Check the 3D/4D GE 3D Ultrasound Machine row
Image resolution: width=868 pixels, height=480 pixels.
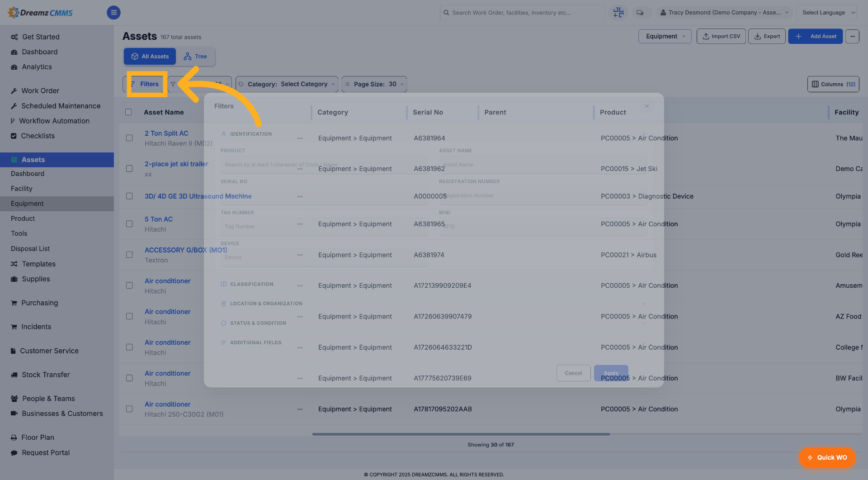coord(129,196)
